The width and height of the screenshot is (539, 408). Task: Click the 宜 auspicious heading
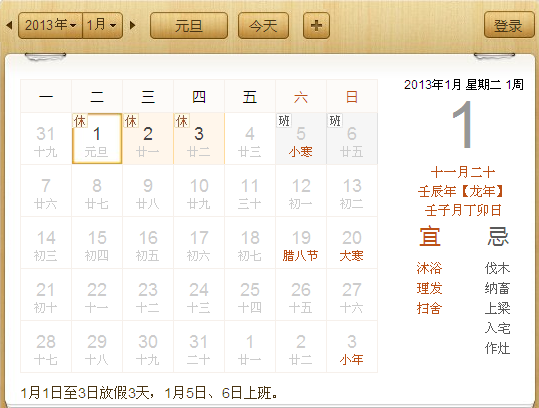[x=430, y=236]
